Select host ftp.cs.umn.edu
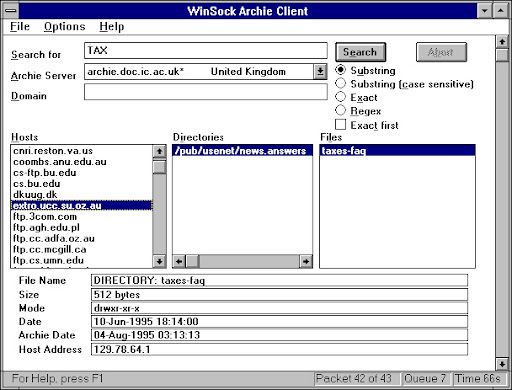The image size is (512, 390). [x=81, y=260]
